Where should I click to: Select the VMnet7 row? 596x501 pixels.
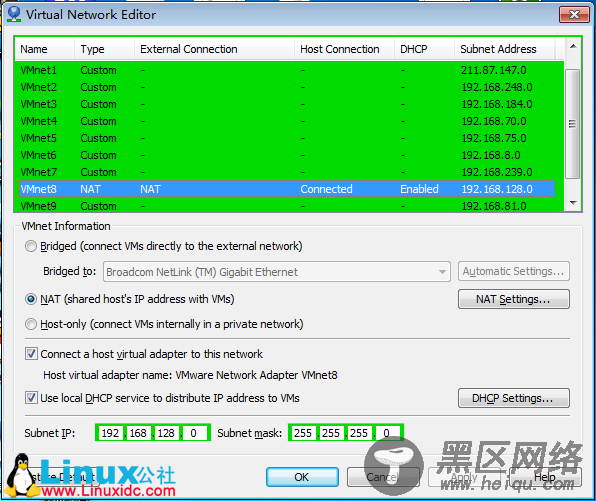click(x=287, y=172)
